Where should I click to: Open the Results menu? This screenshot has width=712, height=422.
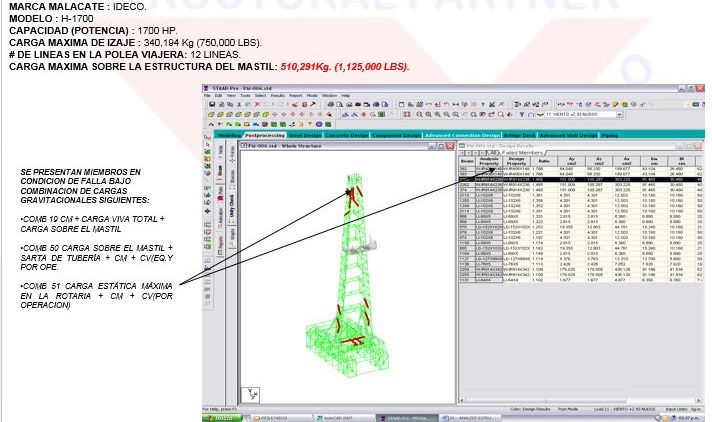[277, 95]
